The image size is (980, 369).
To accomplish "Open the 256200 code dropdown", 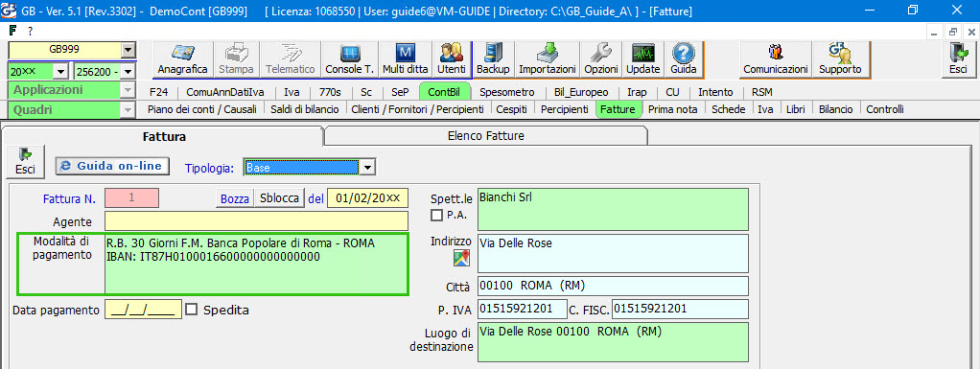I will [128, 72].
